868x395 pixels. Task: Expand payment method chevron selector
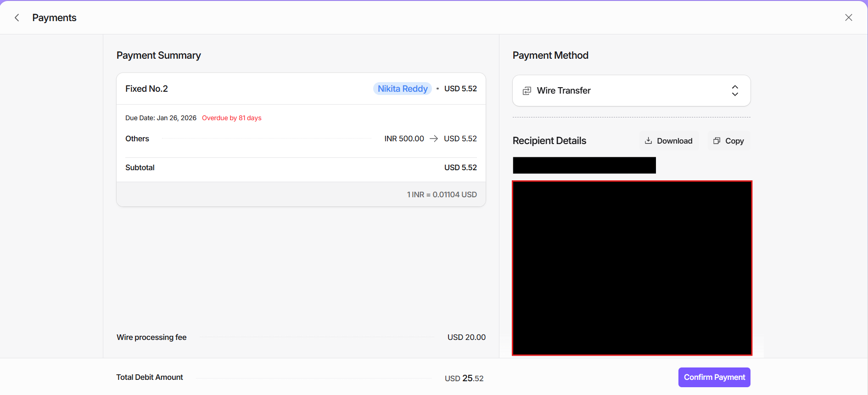coord(735,91)
